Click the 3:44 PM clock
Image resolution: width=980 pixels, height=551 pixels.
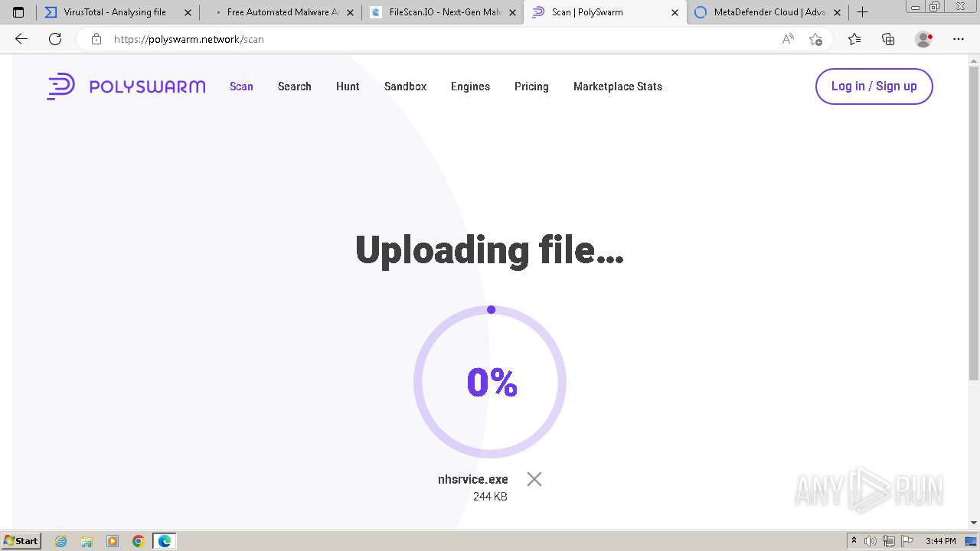tap(941, 541)
